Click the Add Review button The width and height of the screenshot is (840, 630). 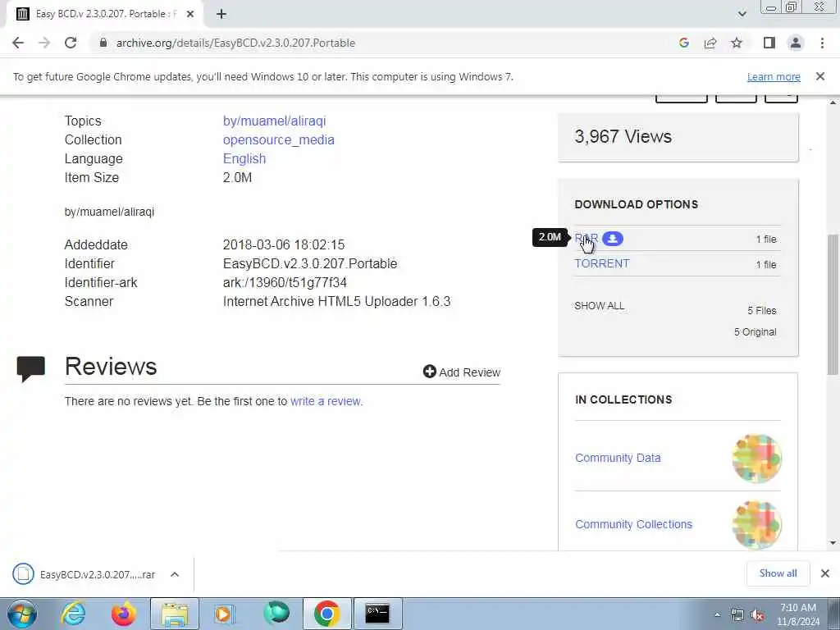coord(461,372)
